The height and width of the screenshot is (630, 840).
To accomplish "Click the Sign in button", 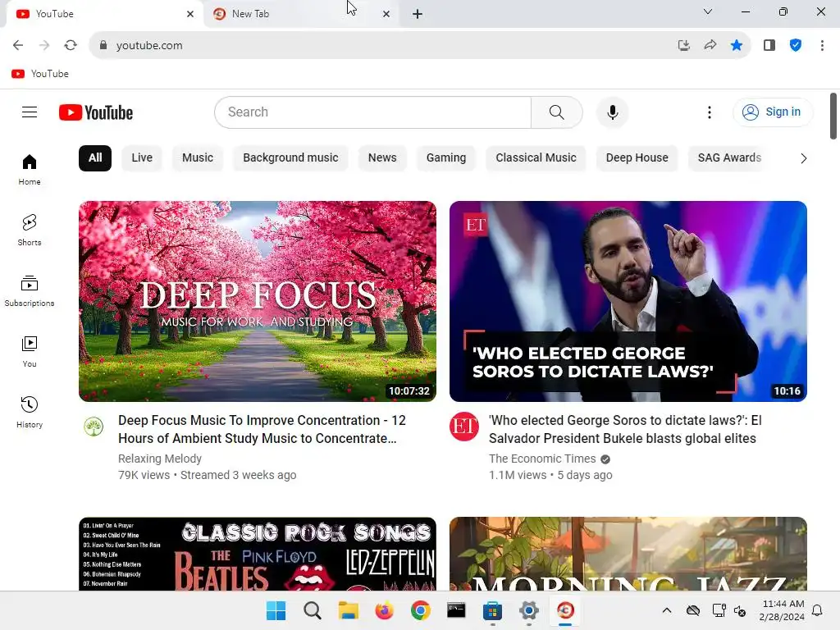I will point(772,112).
